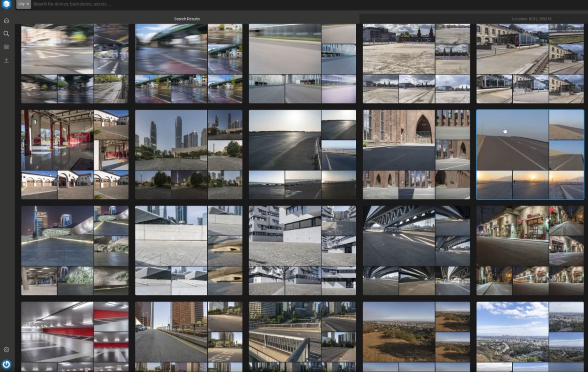Open the red fire station garage set
This screenshot has height=372, width=588.
click(x=74, y=154)
